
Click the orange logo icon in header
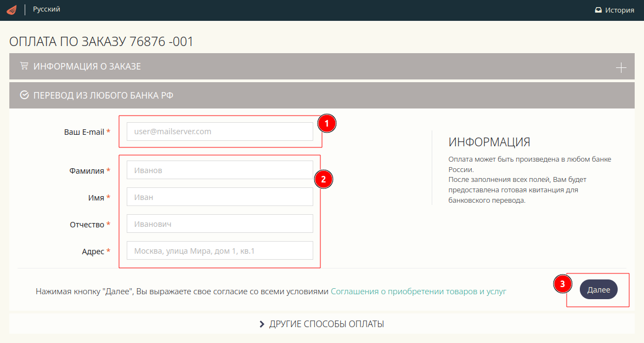coord(12,10)
